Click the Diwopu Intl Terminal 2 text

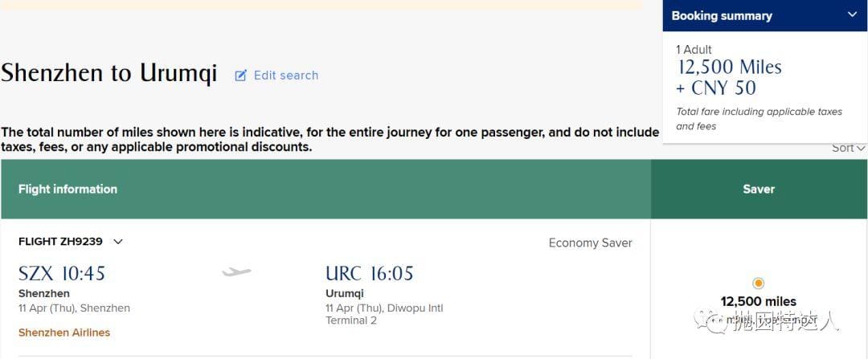click(384, 314)
